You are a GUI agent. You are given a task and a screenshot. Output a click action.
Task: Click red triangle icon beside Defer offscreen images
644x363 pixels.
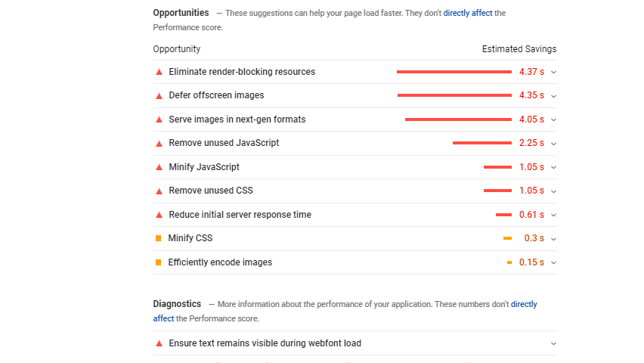(x=159, y=96)
